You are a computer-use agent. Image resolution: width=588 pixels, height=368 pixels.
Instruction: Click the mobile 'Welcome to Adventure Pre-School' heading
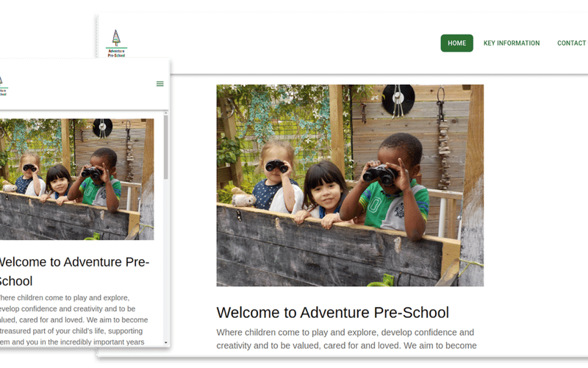(x=75, y=271)
